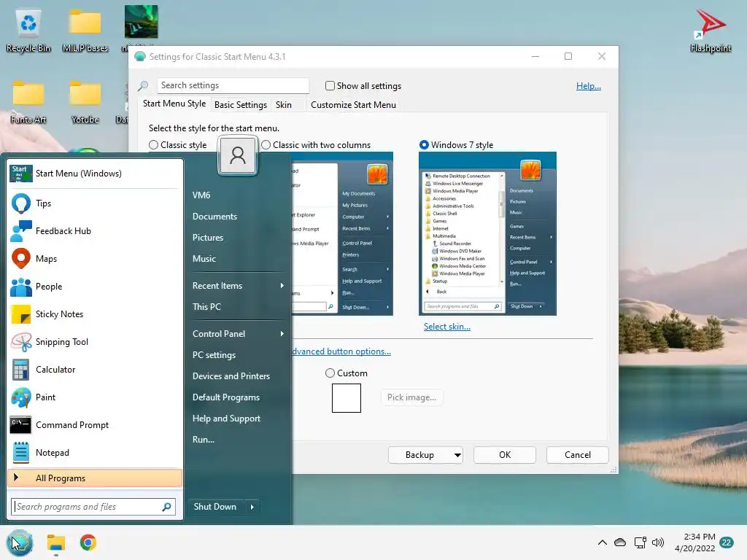
Task: Open the network tray icon
Action: coord(640,542)
